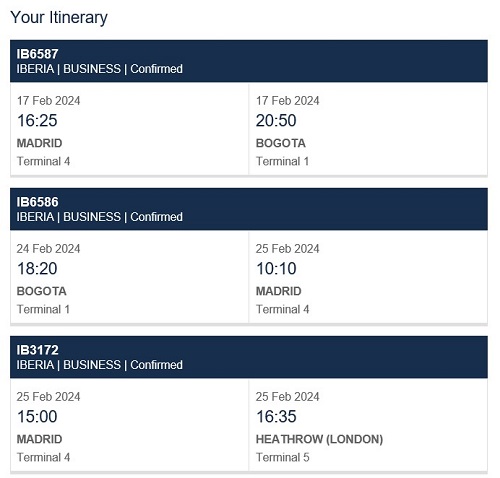This screenshot has width=500, height=478.
Task: Click IBERIA BUSINESS Confirmed under IB6586
Action: (99, 217)
